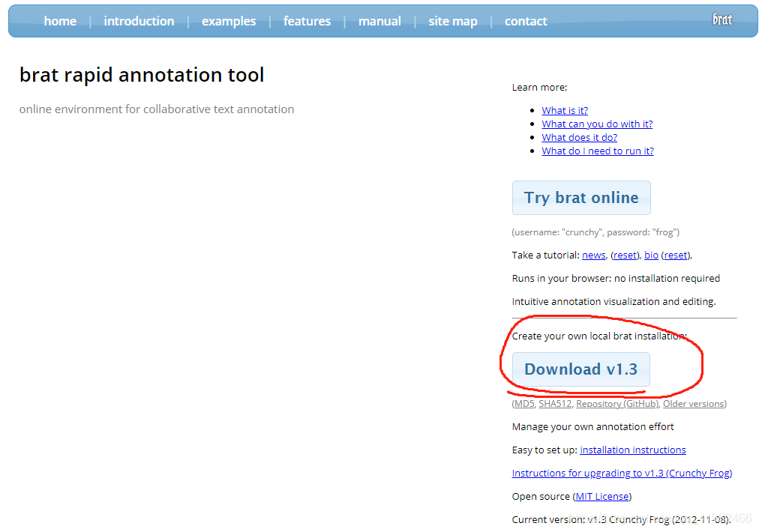Click "Runs in your browser" text line
759x532 pixels.
pos(616,278)
